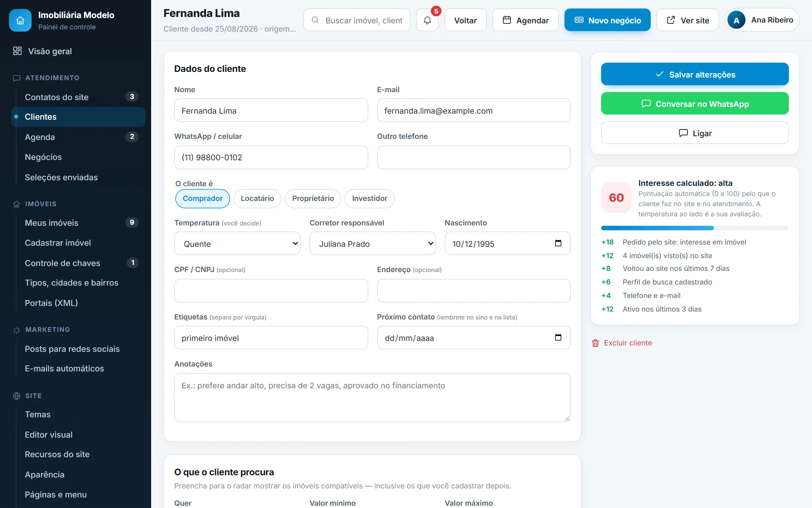Click the Site section globe icon
This screenshot has height=508, width=812.
point(17,396)
